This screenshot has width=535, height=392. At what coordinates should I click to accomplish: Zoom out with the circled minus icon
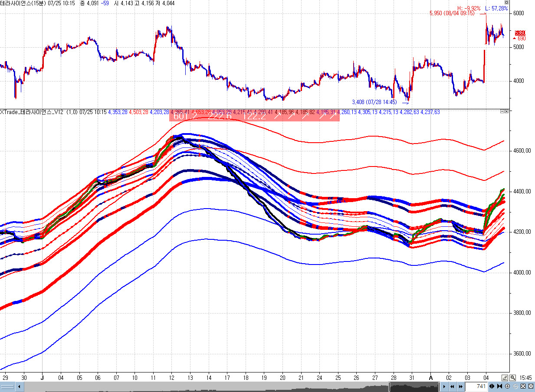(x=515, y=386)
